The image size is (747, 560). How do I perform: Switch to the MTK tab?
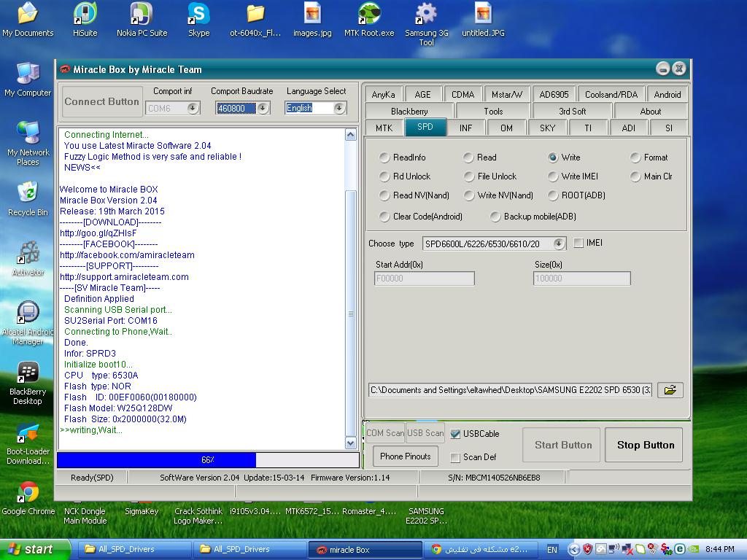(384, 128)
